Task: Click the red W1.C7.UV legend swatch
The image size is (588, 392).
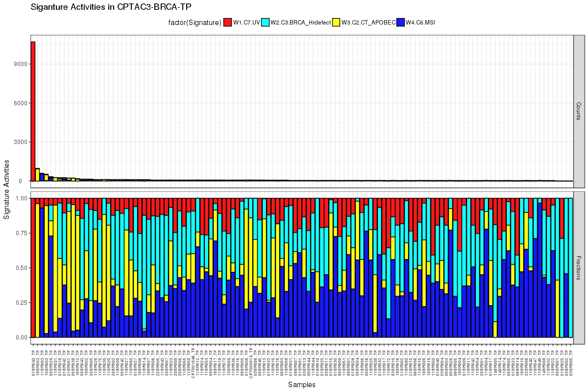Action: tap(227, 22)
